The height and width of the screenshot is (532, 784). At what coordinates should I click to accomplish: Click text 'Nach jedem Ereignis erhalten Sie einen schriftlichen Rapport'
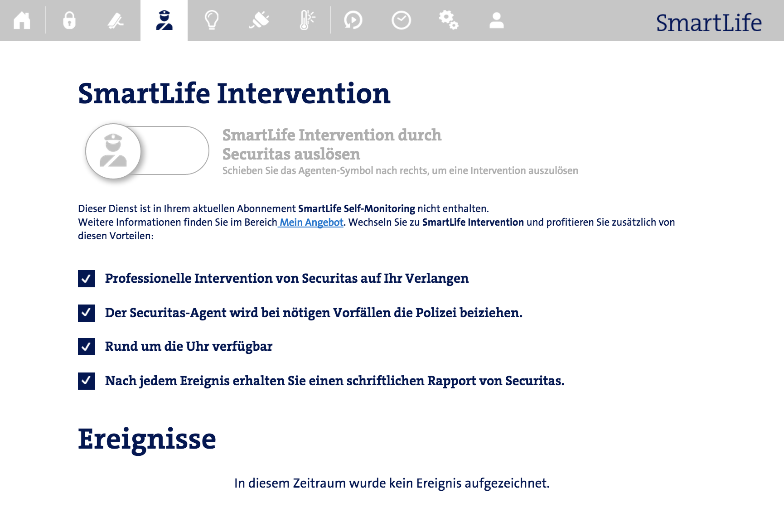coord(290,381)
